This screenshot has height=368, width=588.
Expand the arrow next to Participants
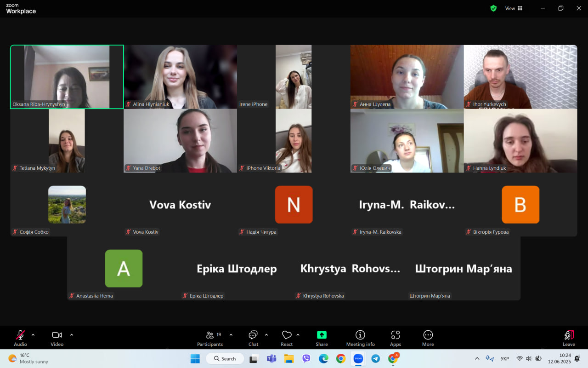[231, 335]
